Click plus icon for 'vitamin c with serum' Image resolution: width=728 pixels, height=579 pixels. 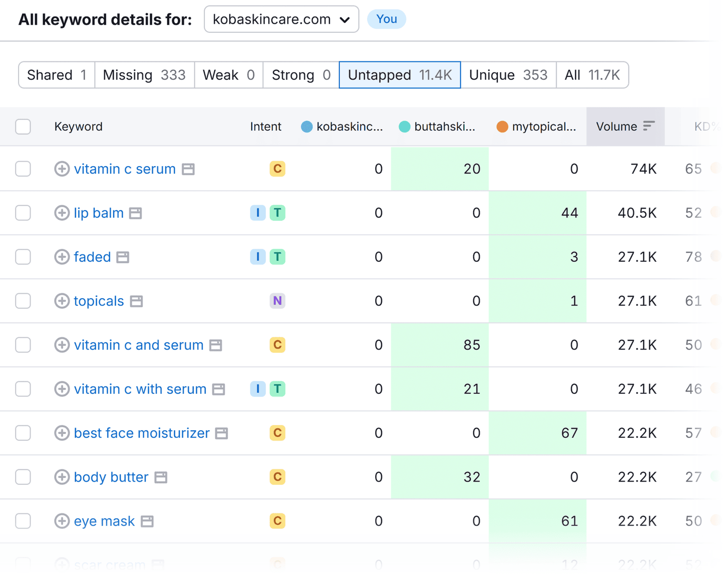(x=62, y=389)
